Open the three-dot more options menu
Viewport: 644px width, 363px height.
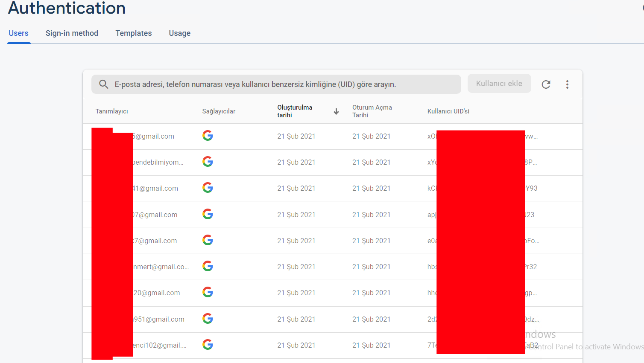pos(567,84)
